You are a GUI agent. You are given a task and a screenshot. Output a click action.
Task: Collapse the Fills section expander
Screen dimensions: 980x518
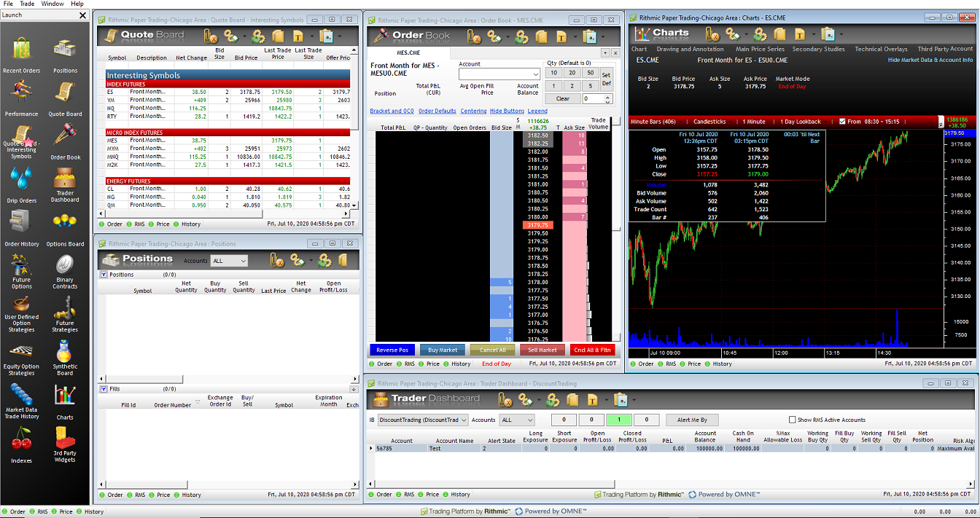pyautogui.click(x=104, y=389)
